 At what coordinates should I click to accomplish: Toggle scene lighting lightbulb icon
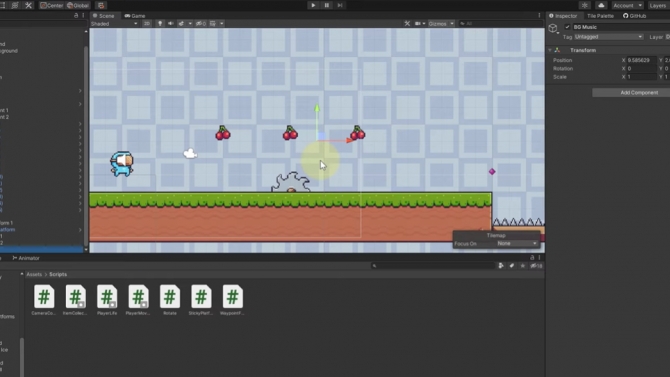click(160, 24)
